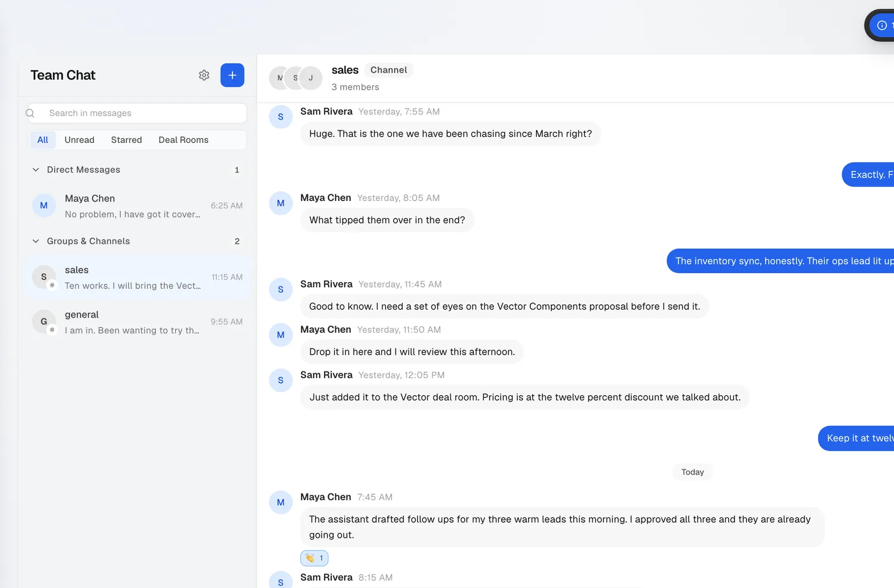
Task: Click Sam Rivera avatar at 7:55 AM message
Action: coord(280,117)
